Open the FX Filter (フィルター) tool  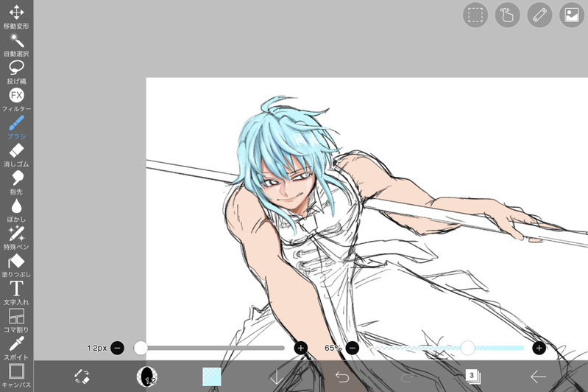[x=16, y=100]
